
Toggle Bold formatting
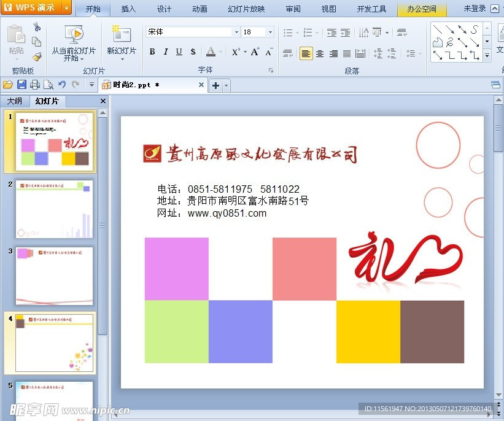point(152,52)
